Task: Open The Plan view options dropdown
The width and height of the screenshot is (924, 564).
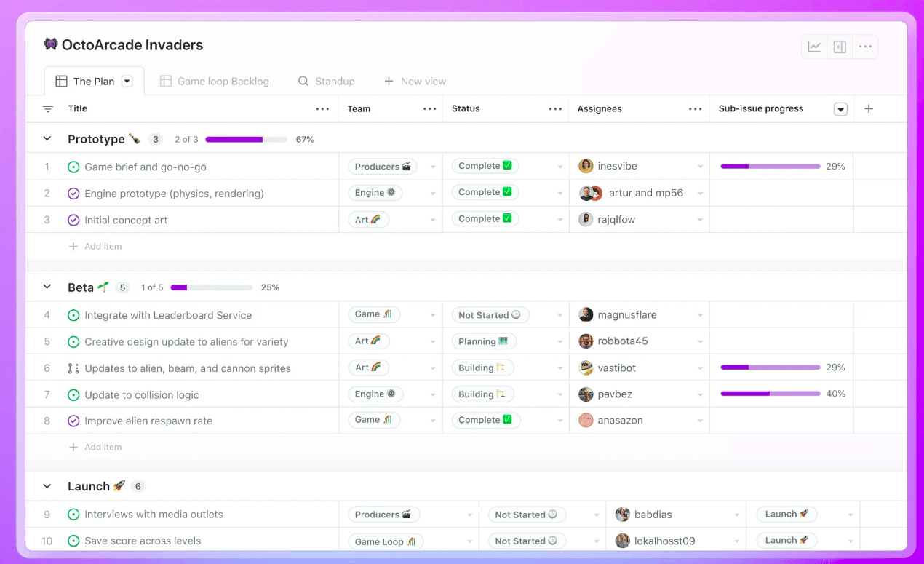Action: tap(127, 82)
